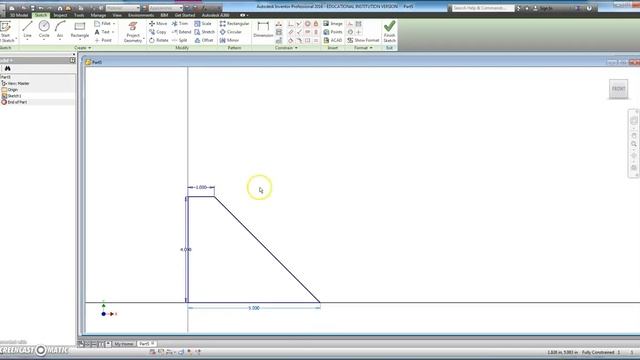
Task: Open the Material dropdown in title bar
Action: point(123,8)
